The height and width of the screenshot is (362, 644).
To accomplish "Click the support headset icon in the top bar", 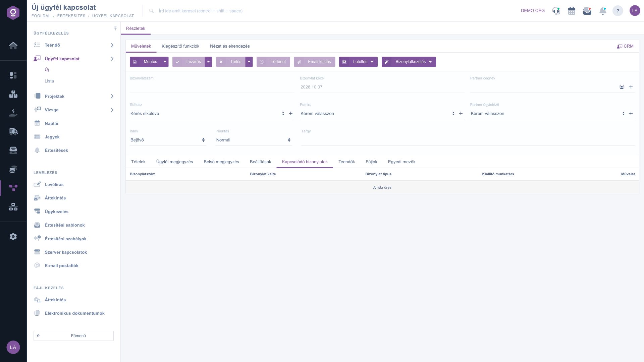I will [556, 11].
